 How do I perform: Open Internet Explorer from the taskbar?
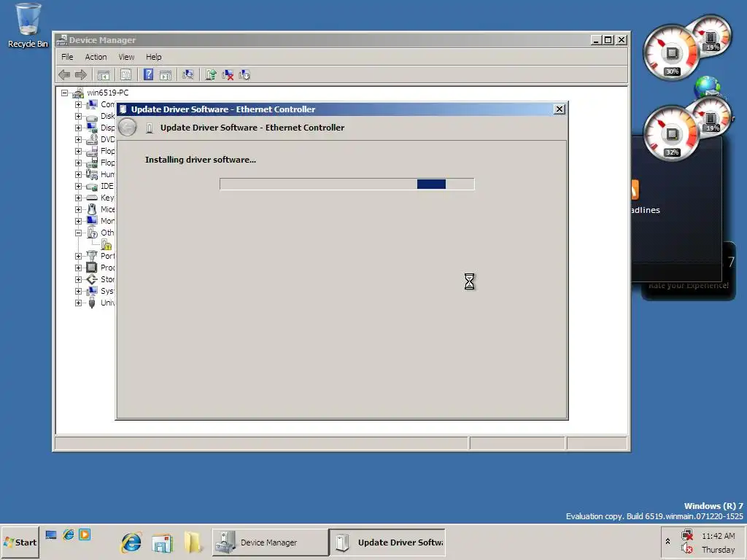pyautogui.click(x=131, y=542)
